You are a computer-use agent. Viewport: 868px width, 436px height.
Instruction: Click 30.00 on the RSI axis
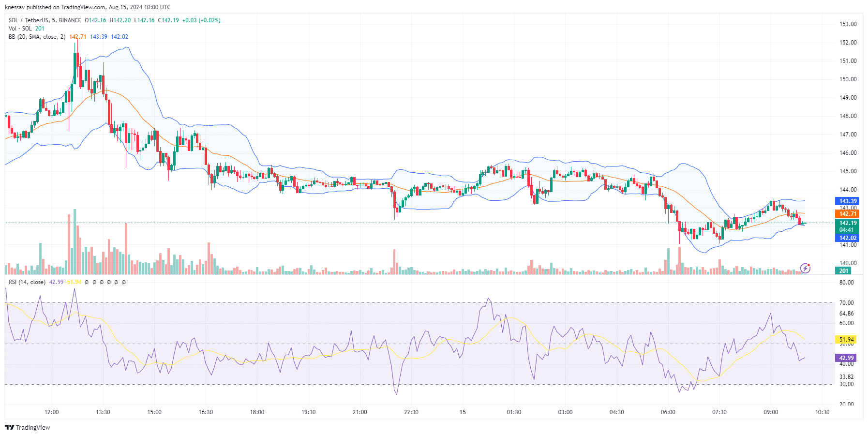[846, 384]
